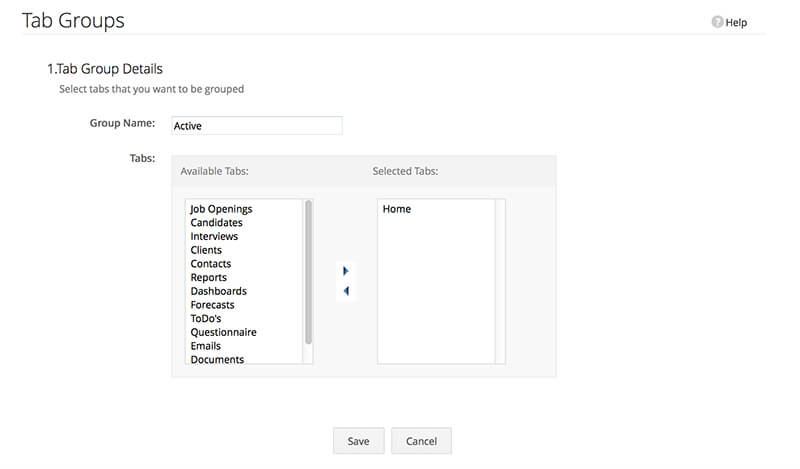Viewport: 800px width, 469px height.
Task: Select Contacts in the available list
Action: tap(210, 264)
